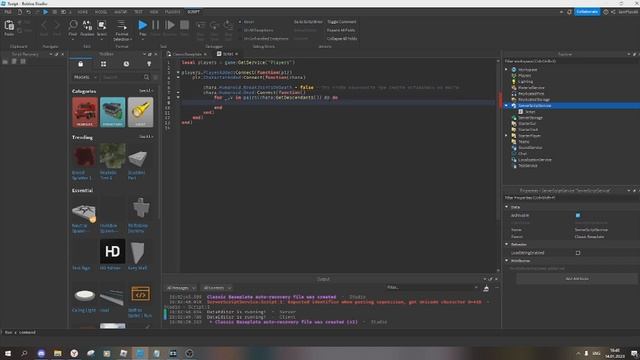Select the Lighting service in Explorer
640x360 pixels.
[525, 82]
